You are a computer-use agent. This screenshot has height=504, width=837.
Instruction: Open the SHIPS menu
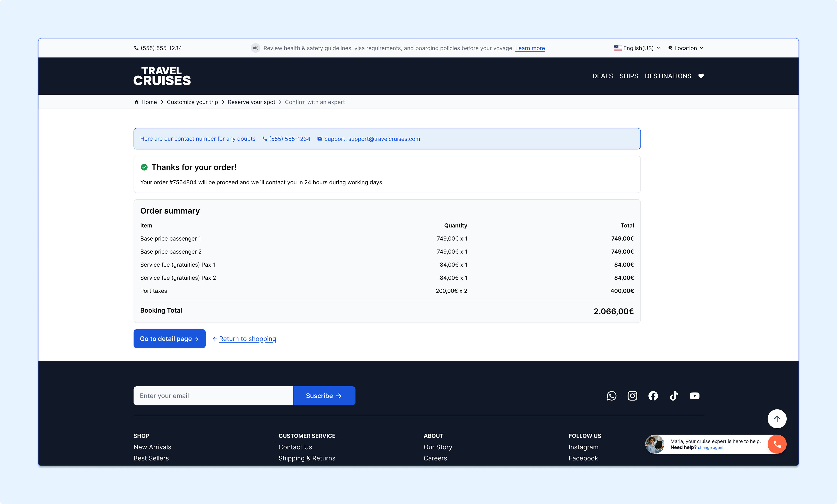(x=629, y=76)
